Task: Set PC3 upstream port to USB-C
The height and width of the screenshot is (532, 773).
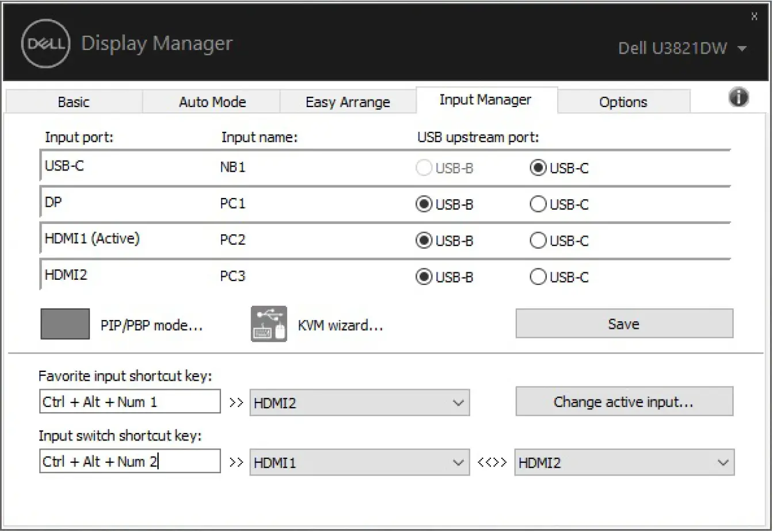Action: click(x=538, y=276)
